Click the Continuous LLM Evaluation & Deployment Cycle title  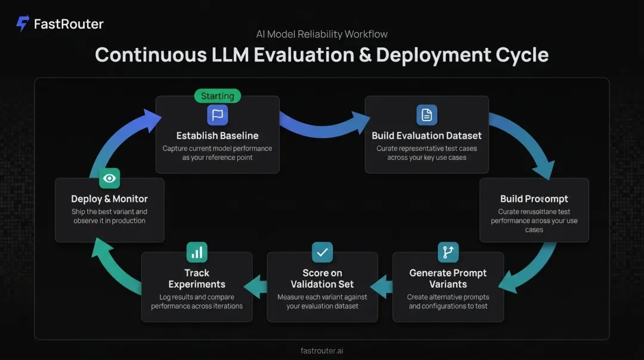tap(322, 55)
